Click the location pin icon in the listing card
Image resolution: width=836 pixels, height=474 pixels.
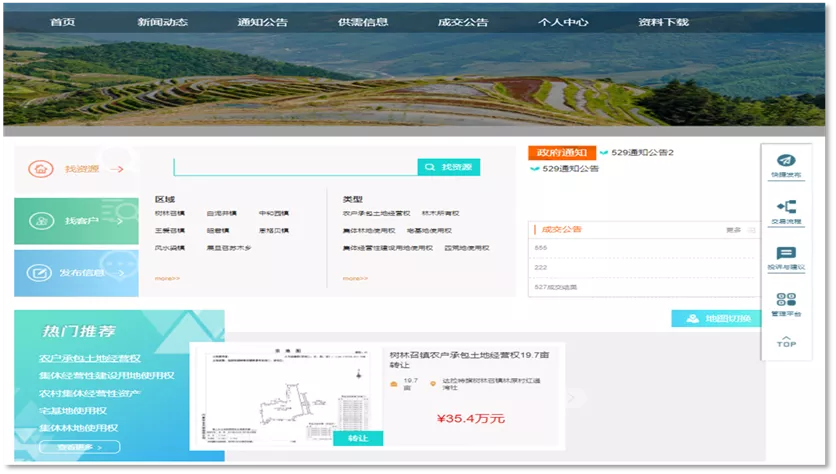click(433, 384)
